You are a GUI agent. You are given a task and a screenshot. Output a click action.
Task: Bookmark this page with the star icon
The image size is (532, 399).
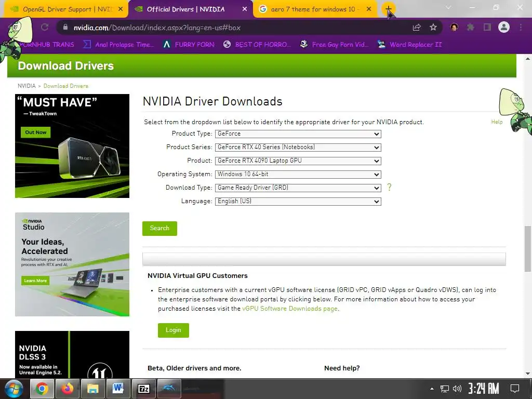click(433, 28)
